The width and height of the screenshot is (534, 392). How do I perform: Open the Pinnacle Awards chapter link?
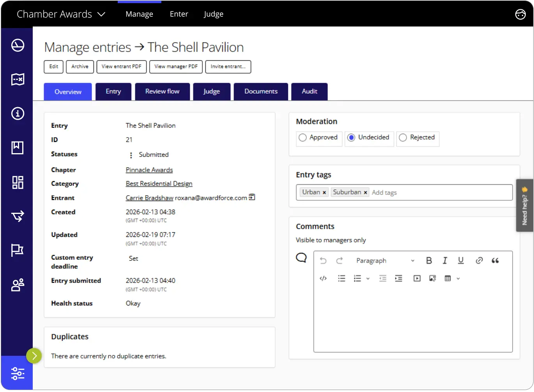pyautogui.click(x=149, y=170)
